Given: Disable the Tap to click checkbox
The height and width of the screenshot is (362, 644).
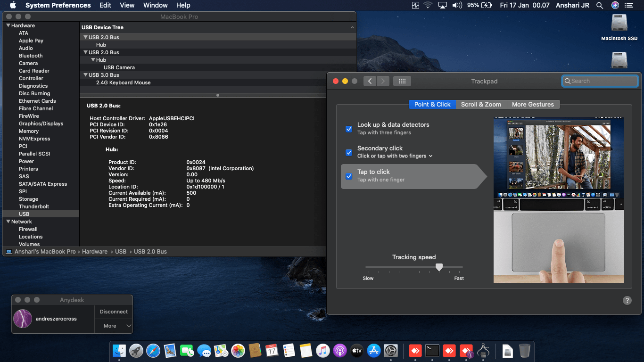Looking at the screenshot, I should 349,176.
